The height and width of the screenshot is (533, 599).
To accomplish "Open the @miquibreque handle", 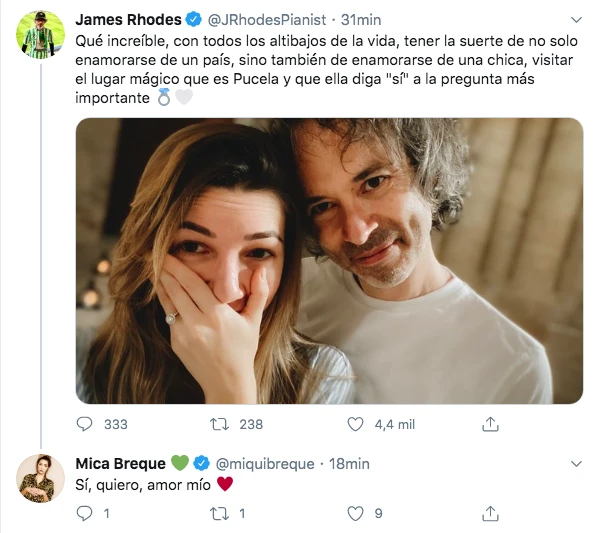I will pos(265,464).
